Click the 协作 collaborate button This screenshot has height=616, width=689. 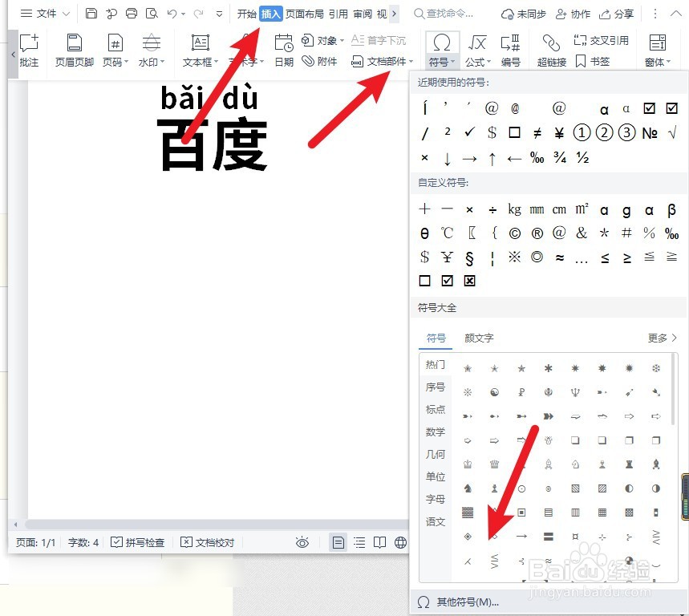573,14
